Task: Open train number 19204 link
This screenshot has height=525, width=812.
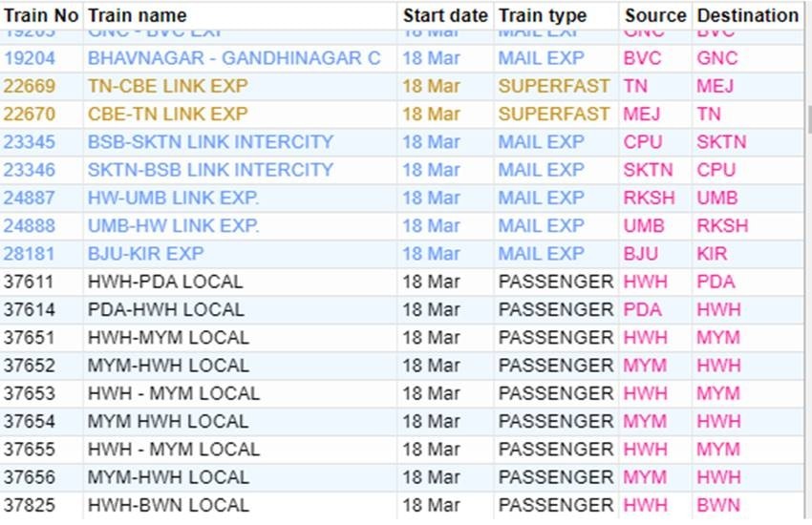Action: point(29,58)
